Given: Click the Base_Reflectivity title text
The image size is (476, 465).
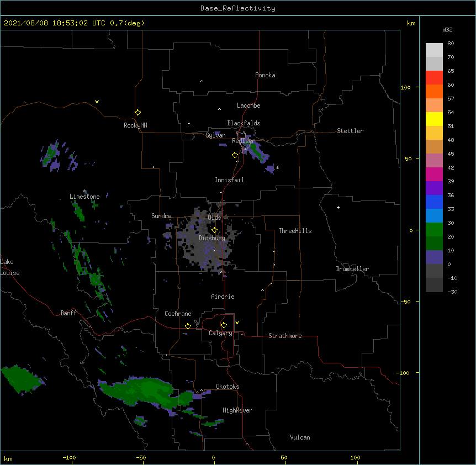Looking at the screenshot, I should tap(238, 8).
